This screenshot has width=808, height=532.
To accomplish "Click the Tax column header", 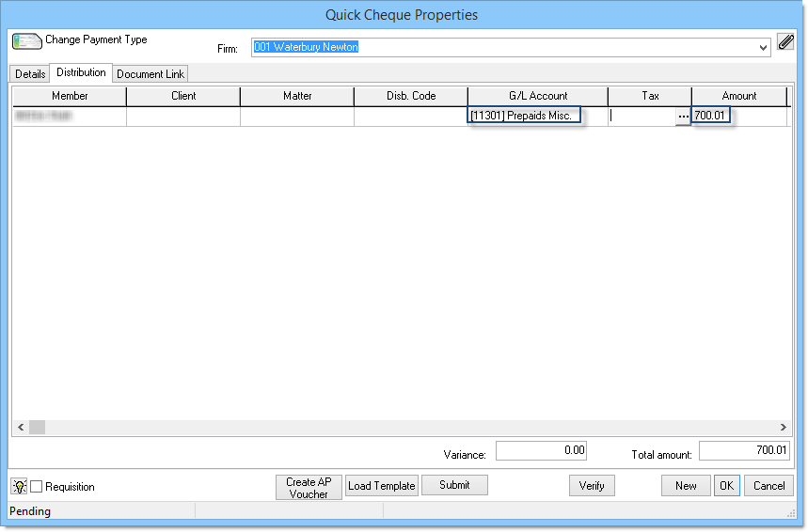I will [650, 96].
